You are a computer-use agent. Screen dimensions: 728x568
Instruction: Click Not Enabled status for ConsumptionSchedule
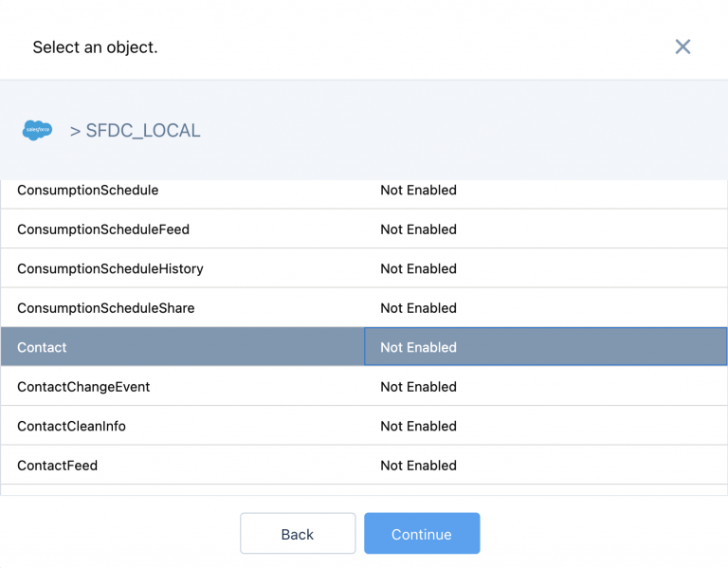pos(418,191)
